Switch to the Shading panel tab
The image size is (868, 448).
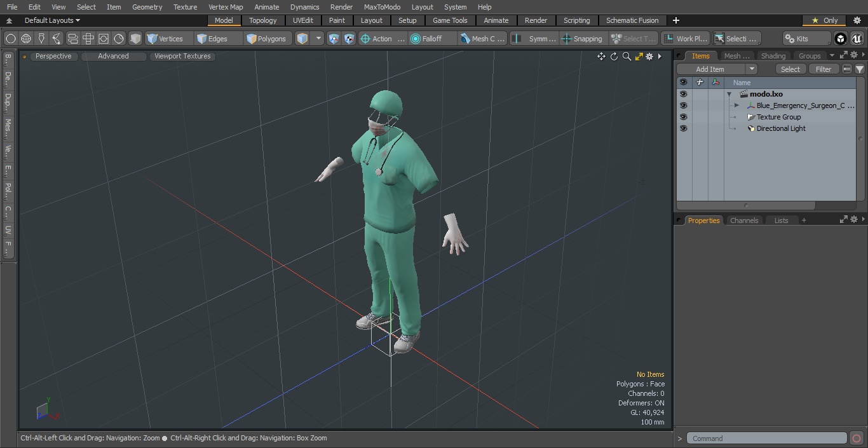(x=773, y=56)
